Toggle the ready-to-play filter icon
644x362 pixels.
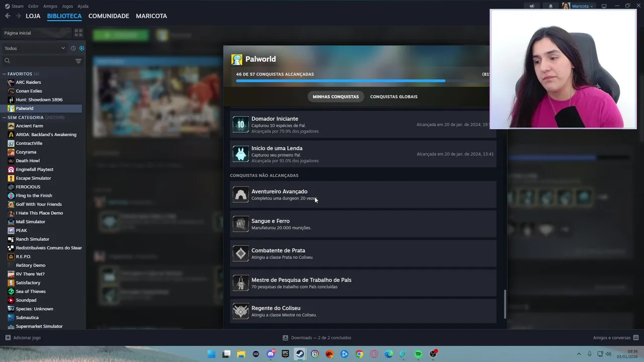tap(82, 48)
